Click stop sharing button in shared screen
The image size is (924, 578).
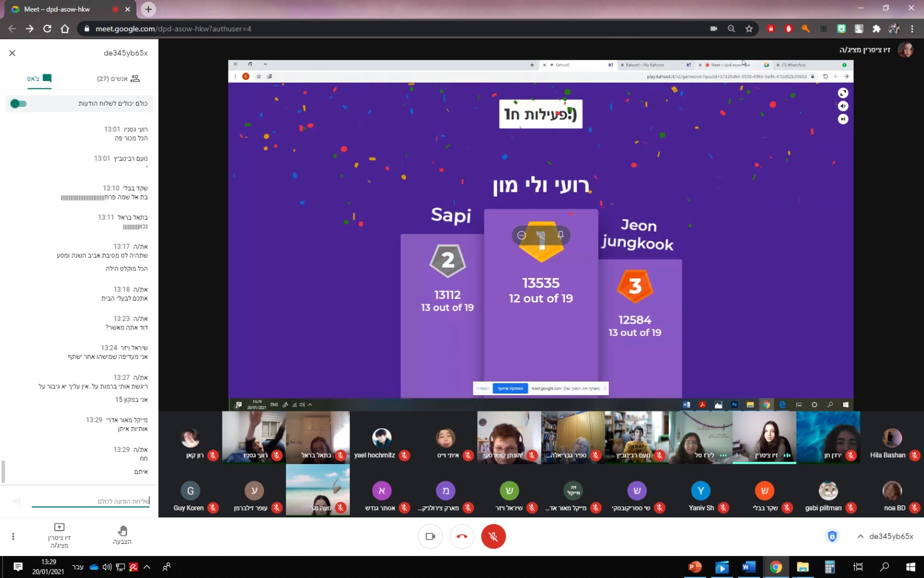(510, 388)
